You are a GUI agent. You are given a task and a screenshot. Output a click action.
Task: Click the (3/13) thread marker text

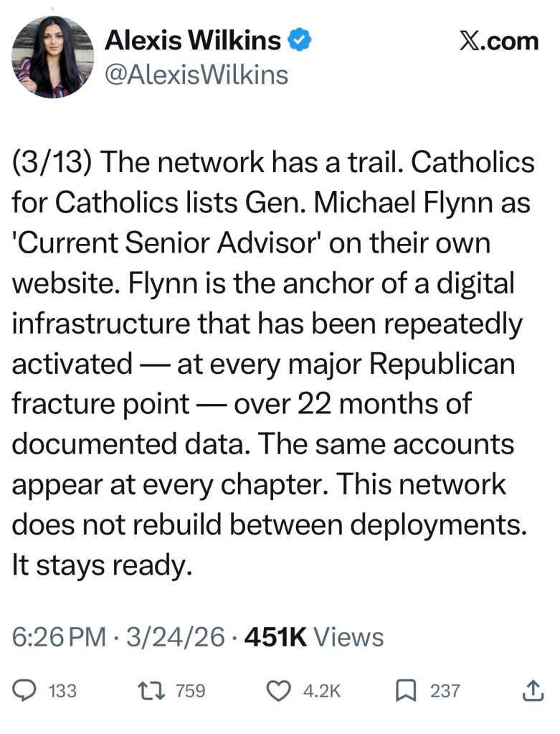51,163
